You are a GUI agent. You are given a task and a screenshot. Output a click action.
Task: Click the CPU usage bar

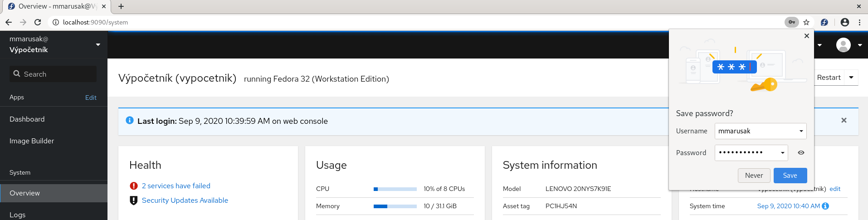coord(395,189)
